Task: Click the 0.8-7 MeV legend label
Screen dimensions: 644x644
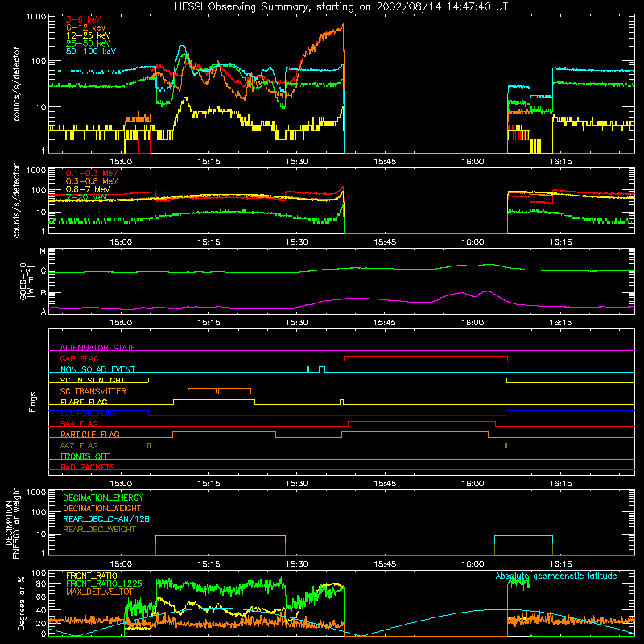Action: 88,189
